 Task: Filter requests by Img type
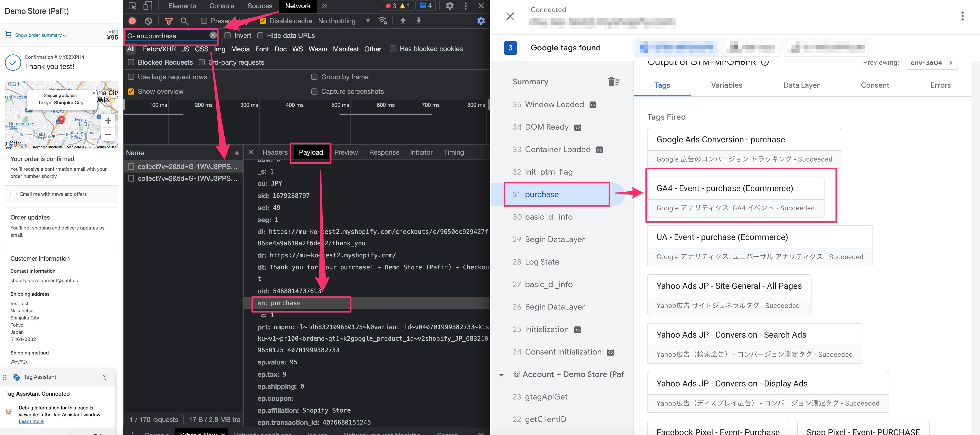[220, 49]
